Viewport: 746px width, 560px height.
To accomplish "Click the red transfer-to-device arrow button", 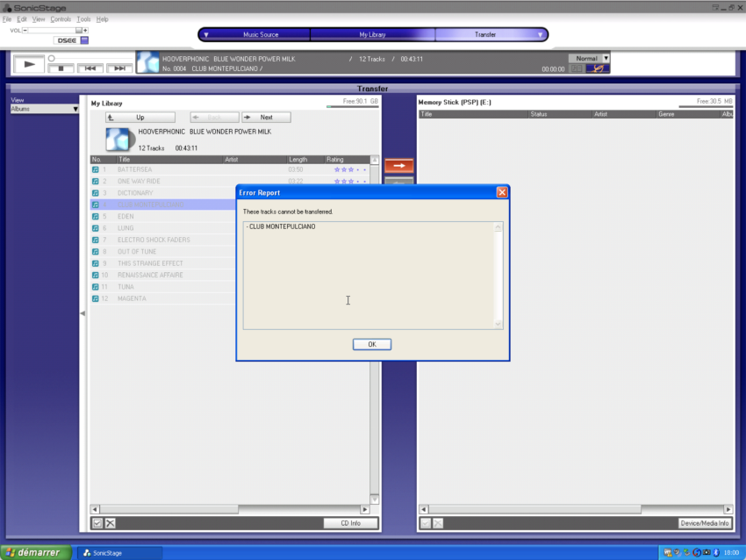I will [398, 165].
